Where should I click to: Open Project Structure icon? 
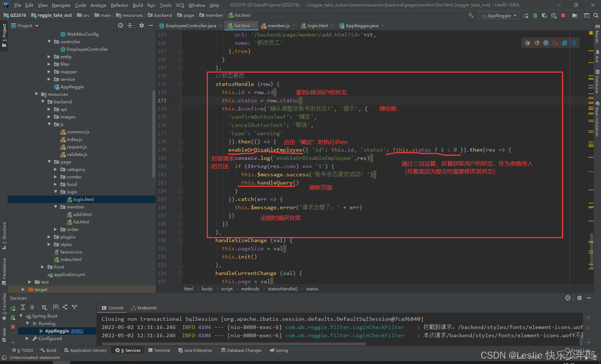575,15
